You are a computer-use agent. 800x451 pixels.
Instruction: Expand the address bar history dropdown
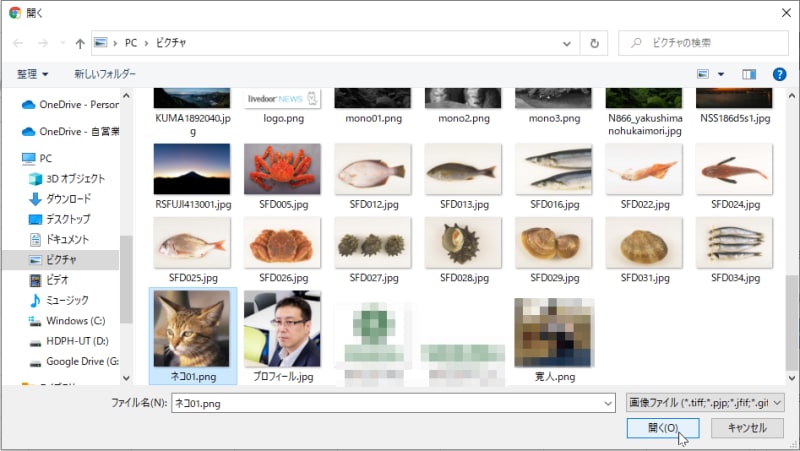pyautogui.click(x=566, y=43)
